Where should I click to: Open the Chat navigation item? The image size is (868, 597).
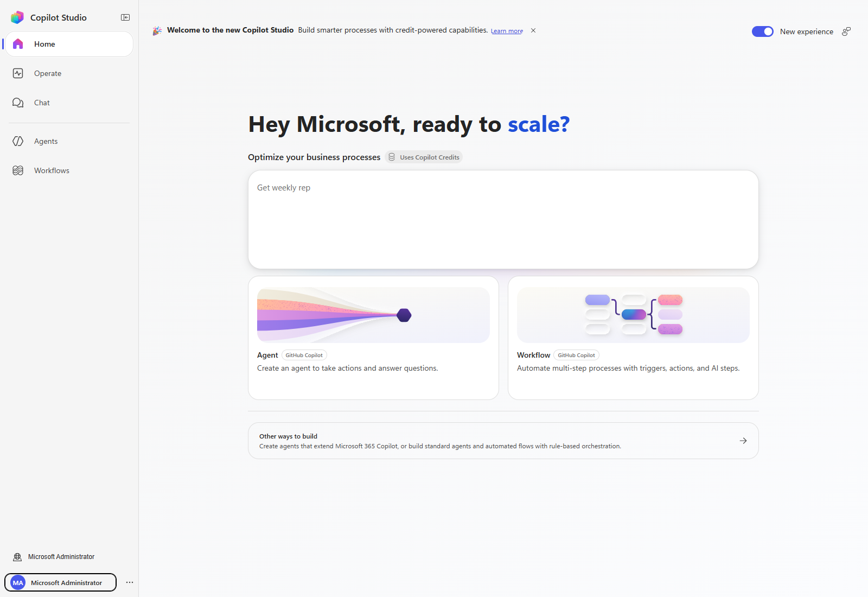tap(69, 103)
